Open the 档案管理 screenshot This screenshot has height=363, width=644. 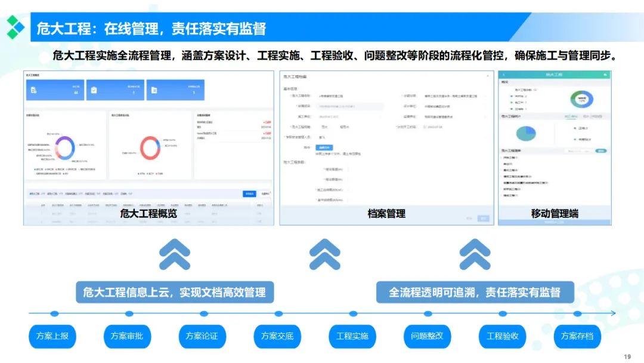[386, 148]
